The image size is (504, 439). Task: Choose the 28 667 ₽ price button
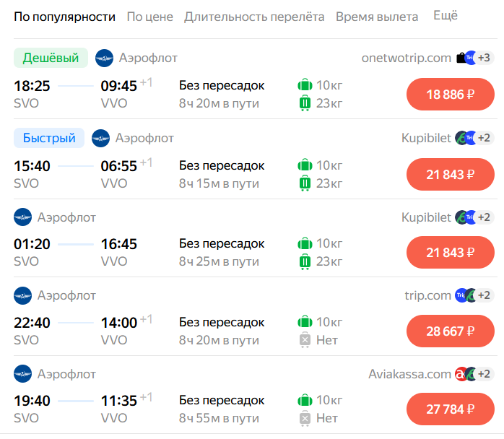coord(451,331)
